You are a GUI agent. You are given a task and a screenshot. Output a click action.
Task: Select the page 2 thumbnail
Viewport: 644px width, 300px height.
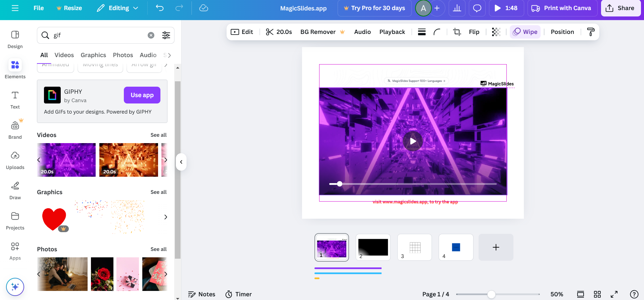point(373,247)
